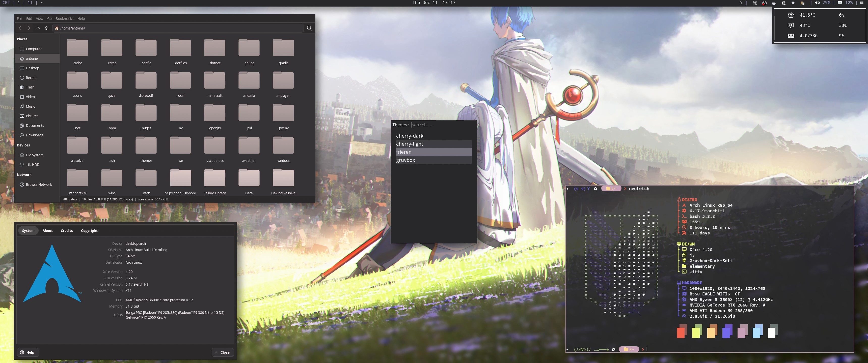Open Desktop in the Places sidebar

click(37, 68)
